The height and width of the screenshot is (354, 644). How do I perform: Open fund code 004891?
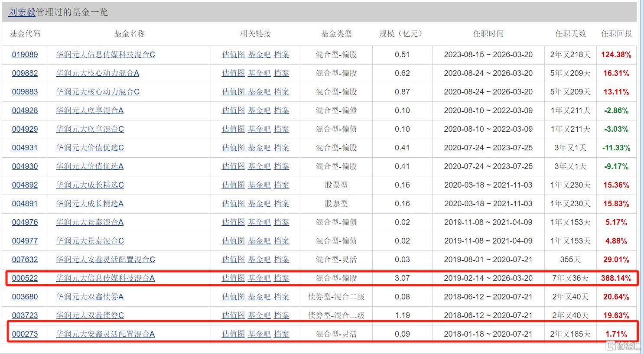point(25,204)
